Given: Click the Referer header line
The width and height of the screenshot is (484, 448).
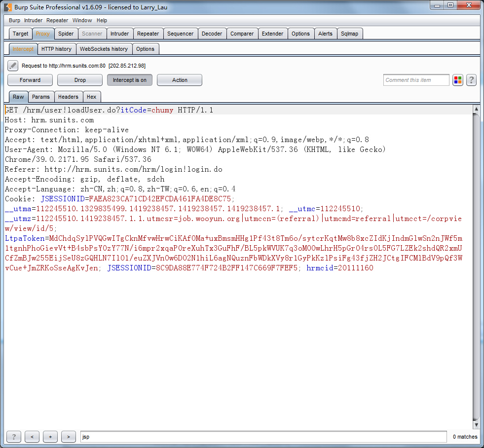Looking at the screenshot, I should click(x=113, y=169).
